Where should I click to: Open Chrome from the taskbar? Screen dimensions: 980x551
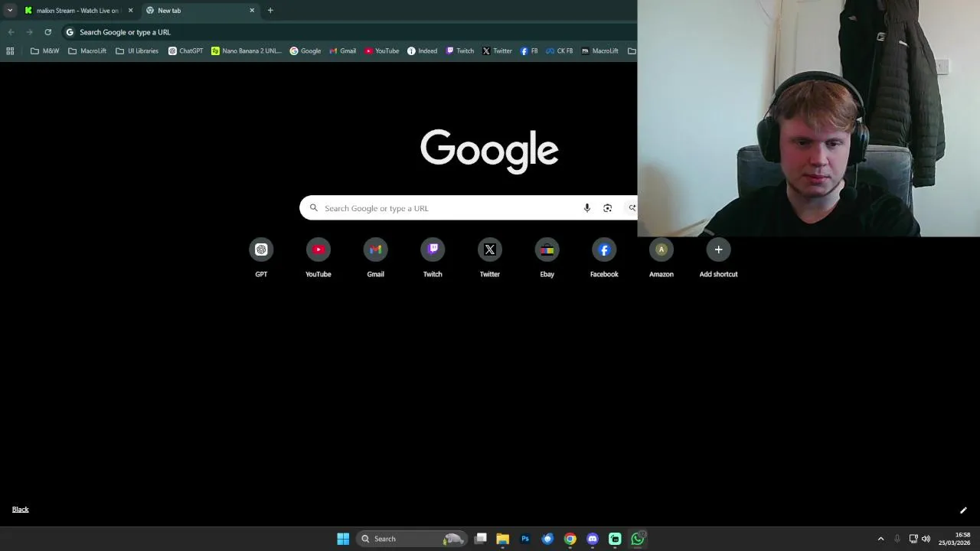pyautogui.click(x=570, y=539)
